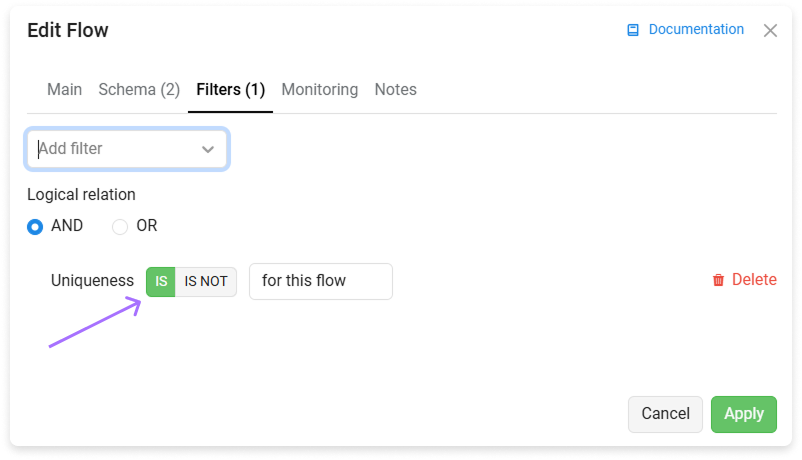Image resolution: width=802 pixels, height=460 pixels.
Task: Click the red trash can icon
Action: pyautogui.click(x=719, y=280)
